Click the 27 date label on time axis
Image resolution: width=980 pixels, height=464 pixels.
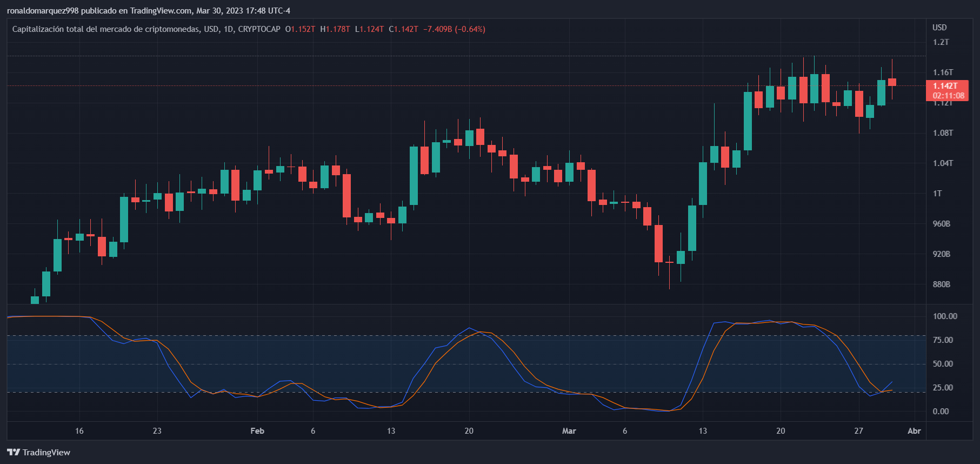[x=858, y=431]
